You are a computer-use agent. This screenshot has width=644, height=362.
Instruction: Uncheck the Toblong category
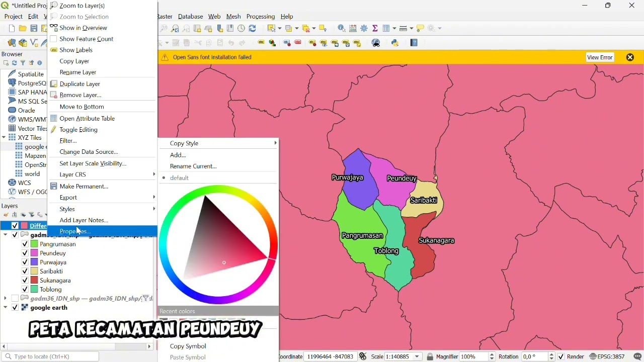point(25,290)
